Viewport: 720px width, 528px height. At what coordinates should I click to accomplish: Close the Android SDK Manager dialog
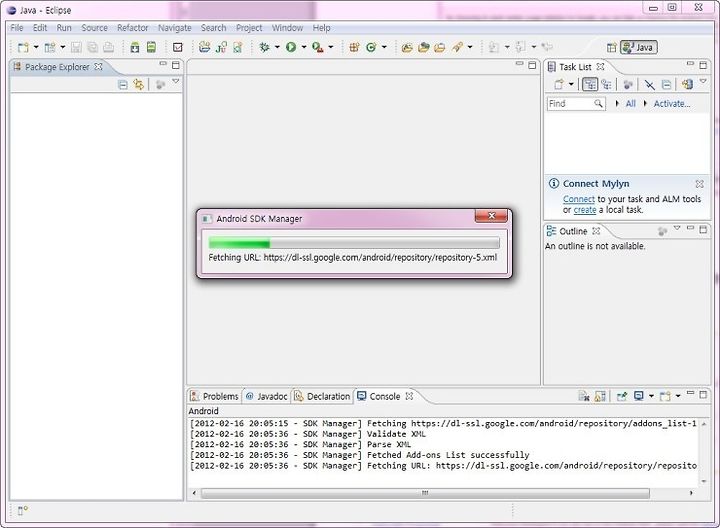pyautogui.click(x=491, y=216)
